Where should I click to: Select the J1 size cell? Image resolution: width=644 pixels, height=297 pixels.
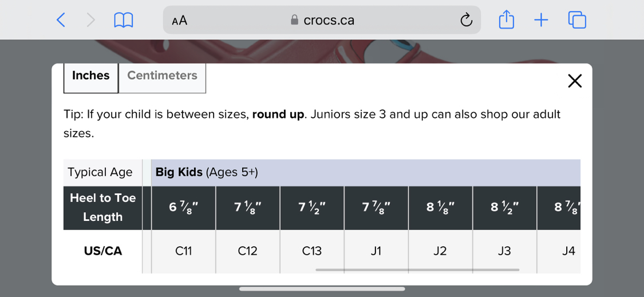(x=376, y=251)
